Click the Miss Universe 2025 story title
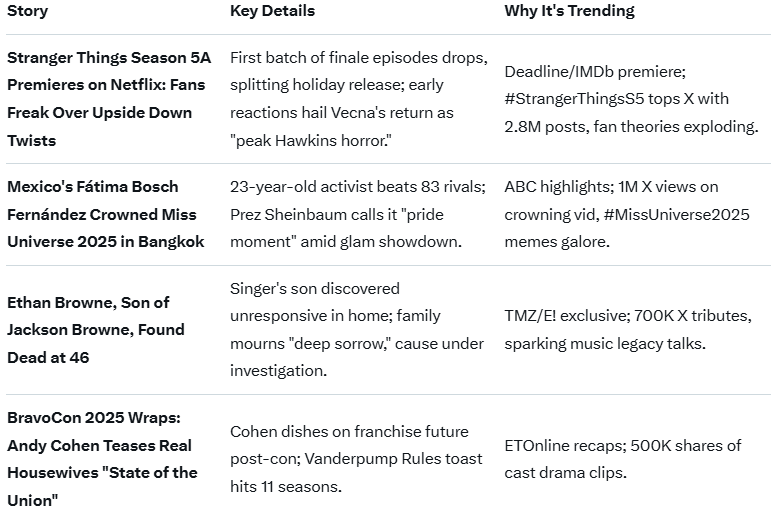Image resolution: width=771 pixels, height=520 pixels. coord(106,214)
